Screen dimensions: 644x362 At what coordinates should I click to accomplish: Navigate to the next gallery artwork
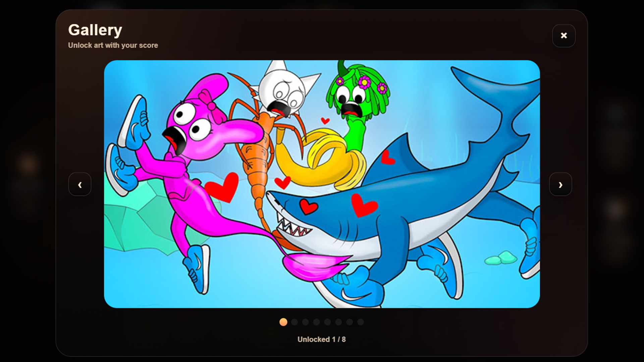click(560, 184)
